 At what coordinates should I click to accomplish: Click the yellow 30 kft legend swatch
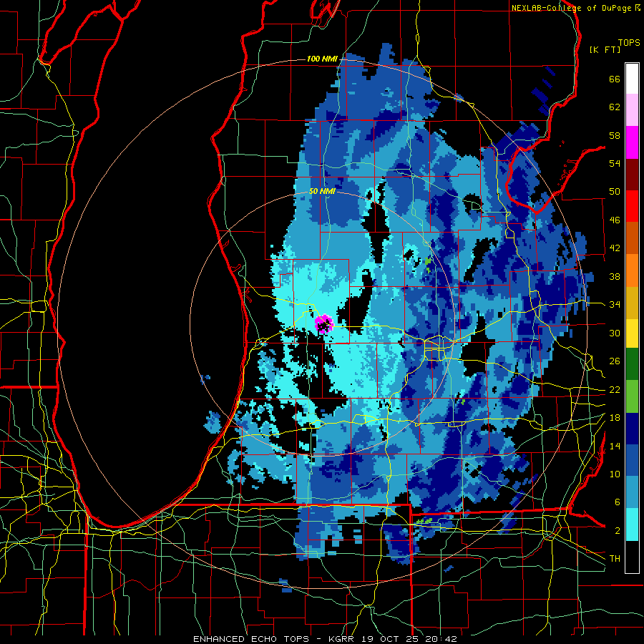[x=632, y=333]
